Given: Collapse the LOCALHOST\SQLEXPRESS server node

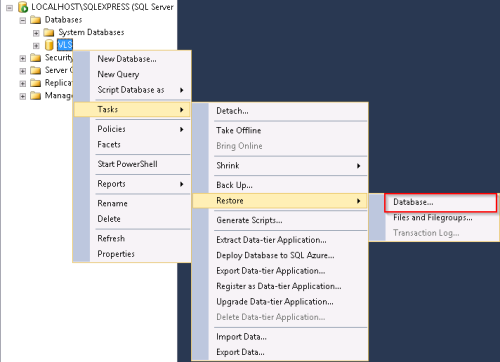Looking at the screenshot, I should (x=9, y=7).
